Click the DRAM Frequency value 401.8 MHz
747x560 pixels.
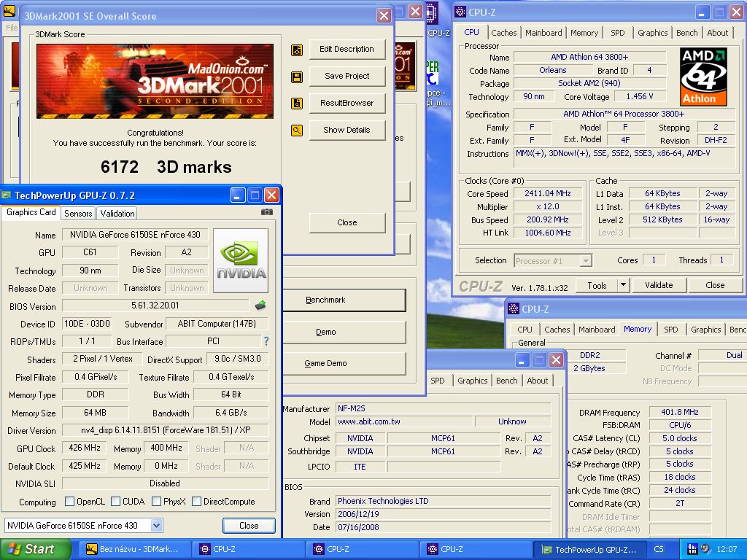680,412
